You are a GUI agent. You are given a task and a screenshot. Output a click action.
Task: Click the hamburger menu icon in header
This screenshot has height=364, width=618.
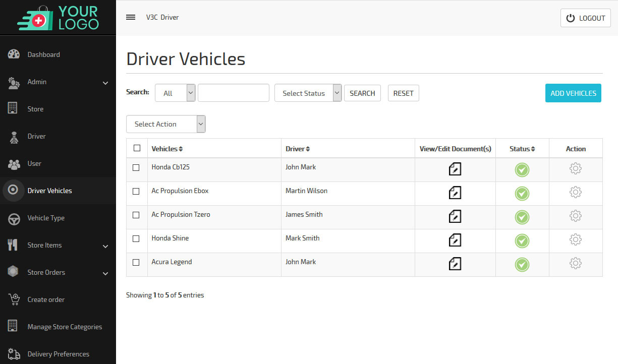131,17
